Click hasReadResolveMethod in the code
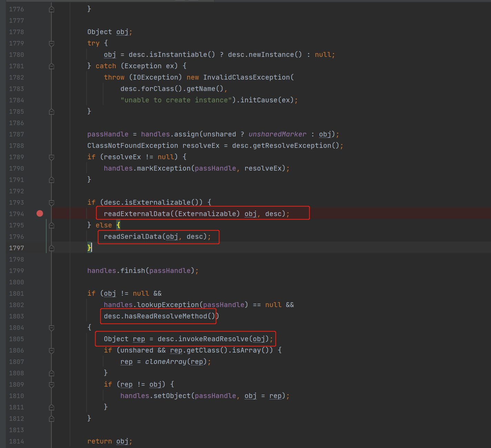Viewport: 491px width, 448px height. [x=166, y=316]
